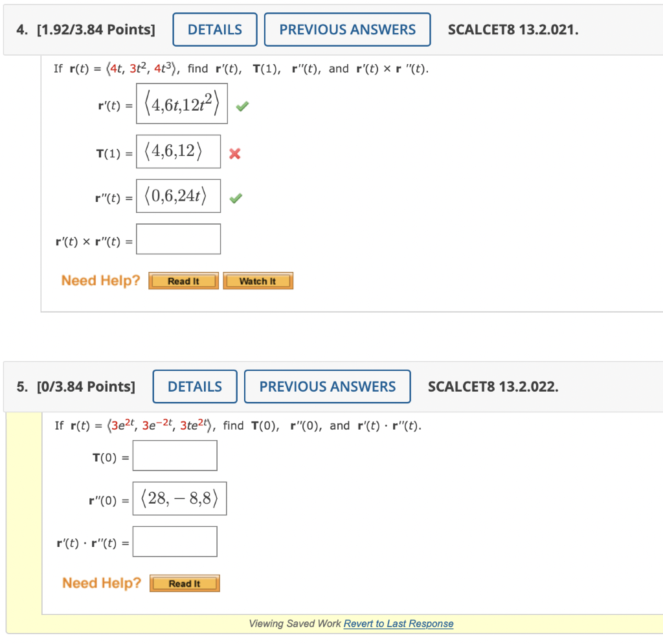
Task: Click the [0/3.84 Points] score label for problem 5
Action: click(87, 386)
